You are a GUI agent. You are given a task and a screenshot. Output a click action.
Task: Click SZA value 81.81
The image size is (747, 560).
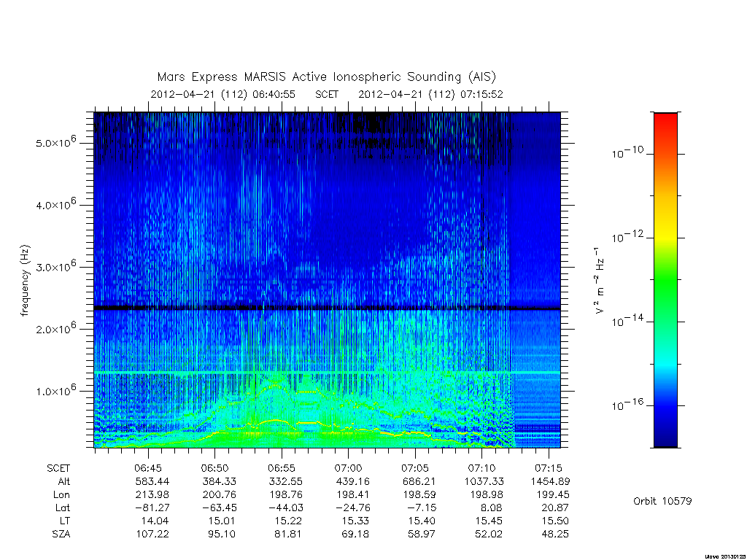point(287,534)
